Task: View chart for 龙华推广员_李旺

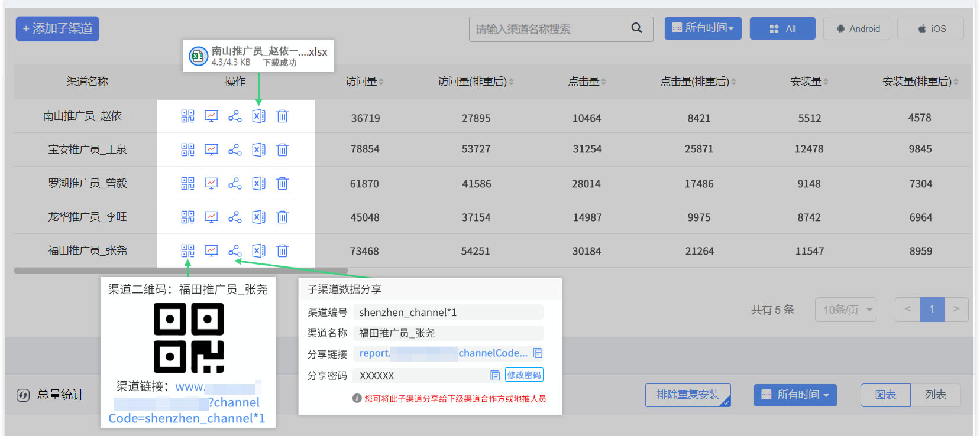Action: 211,217
